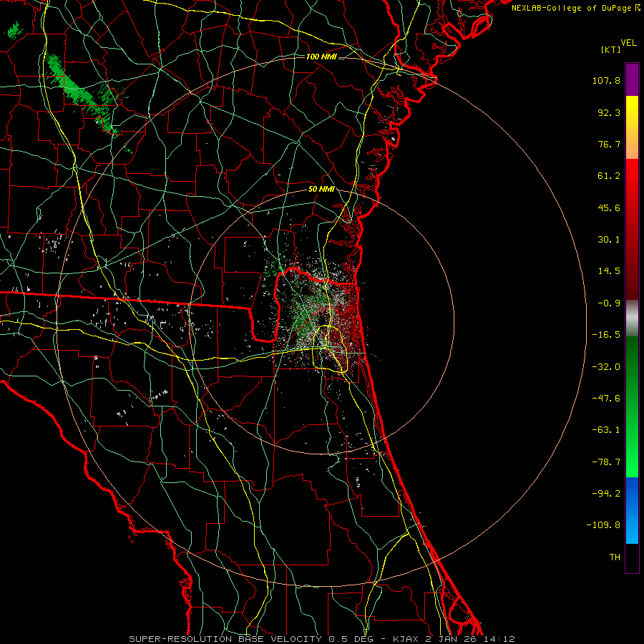The width and height of the screenshot is (644, 644).
Task: Click the 76.7 scale value
Action: tap(609, 144)
